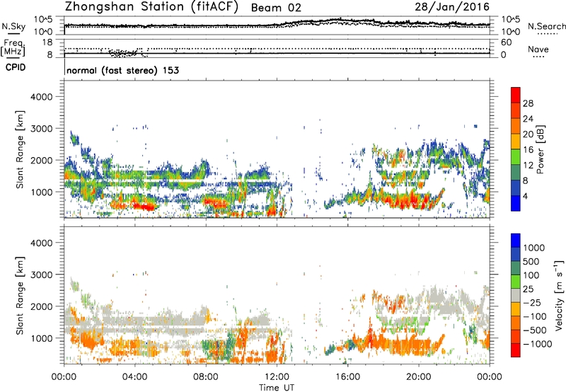Click the 'Beam 02' label in the header
Viewport: 566px width, 392px height.
click(276, 8)
